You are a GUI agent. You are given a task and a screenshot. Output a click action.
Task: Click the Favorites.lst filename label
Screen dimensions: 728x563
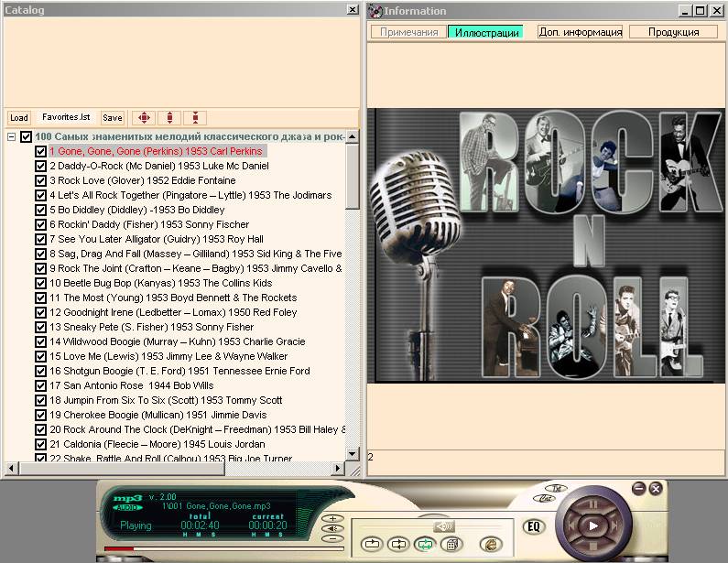(66, 117)
